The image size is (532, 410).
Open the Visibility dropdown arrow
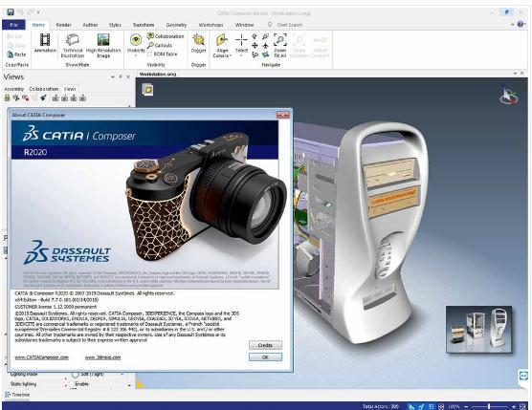coord(136,55)
